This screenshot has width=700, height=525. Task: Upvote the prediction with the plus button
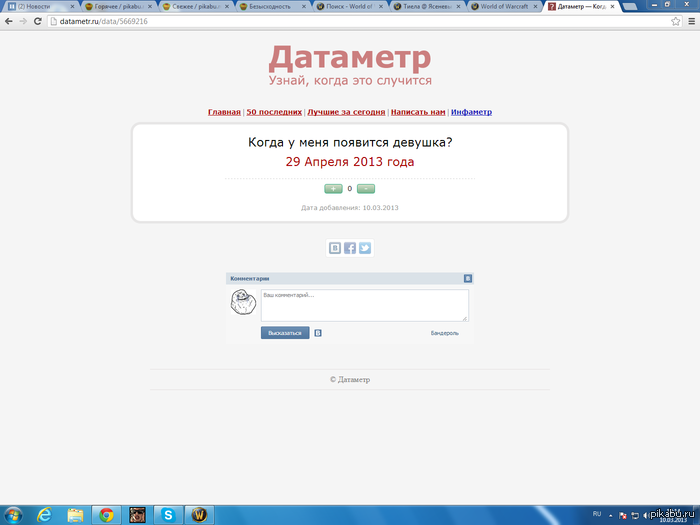(x=333, y=188)
